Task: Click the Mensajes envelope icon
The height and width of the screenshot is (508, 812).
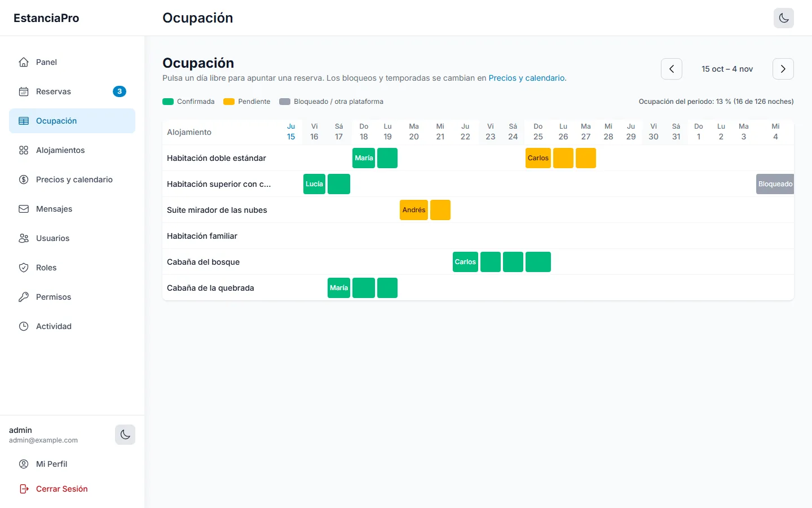Action: point(24,209)
